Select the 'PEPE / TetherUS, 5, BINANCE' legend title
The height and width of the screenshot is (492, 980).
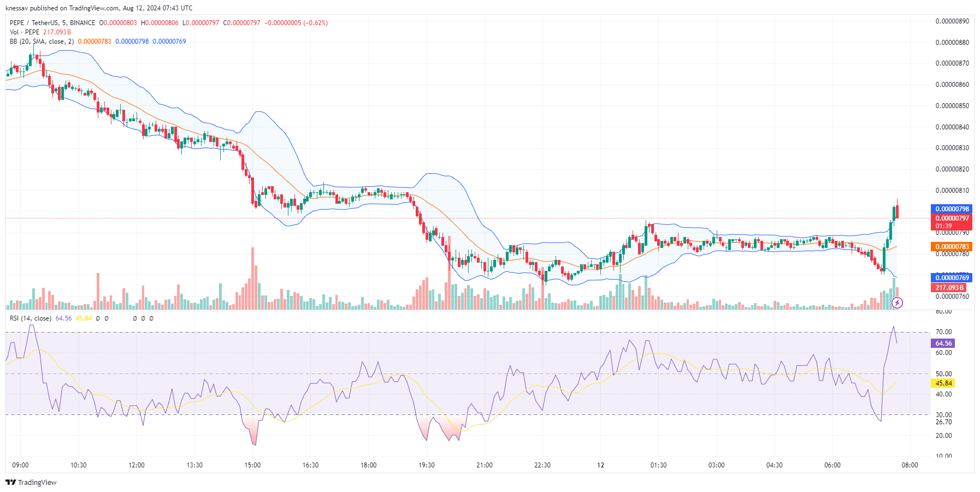[x=52, y=23]
